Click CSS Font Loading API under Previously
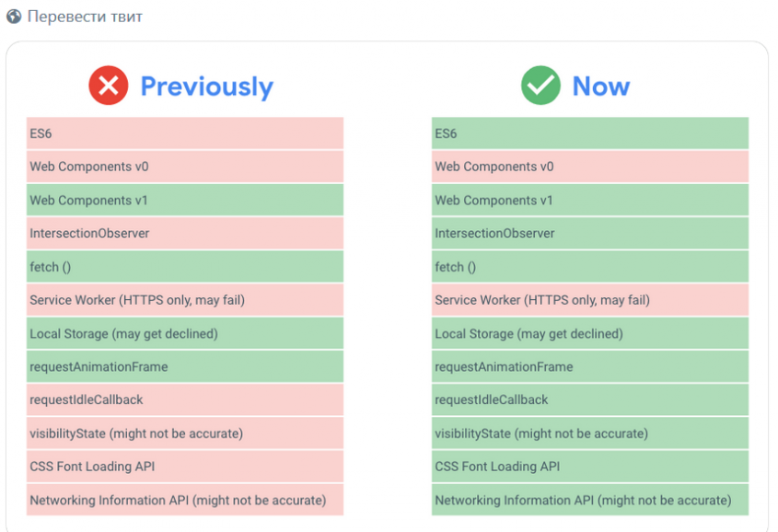The width and height of the screenshot is (778, 532). coord(184,466)
